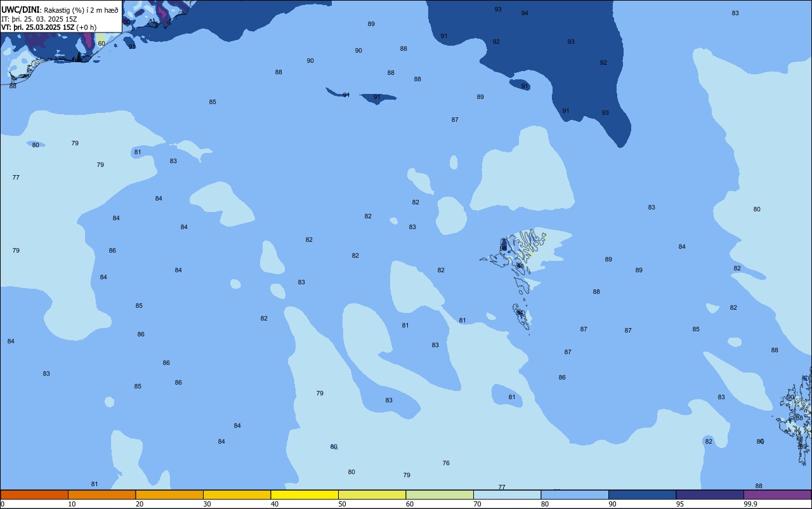Click the legend tick label '50' under color bar
This screenshot has width=812, height=509.
click(x=342, y=504)
